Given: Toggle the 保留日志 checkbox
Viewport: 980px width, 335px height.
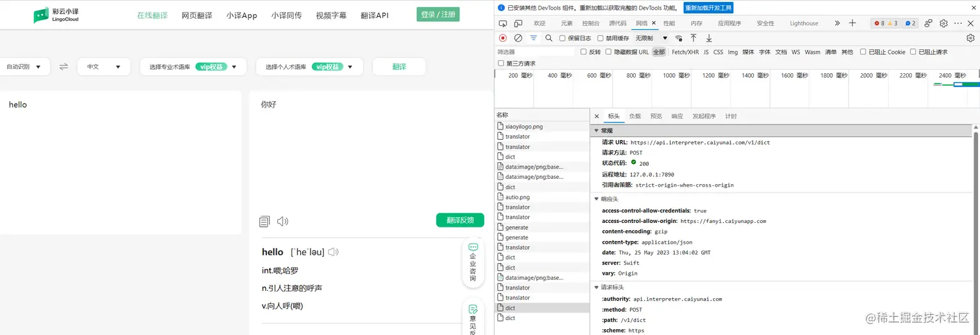Looking at the screenshot, I should pyautogui.click(x=563, y=38).
